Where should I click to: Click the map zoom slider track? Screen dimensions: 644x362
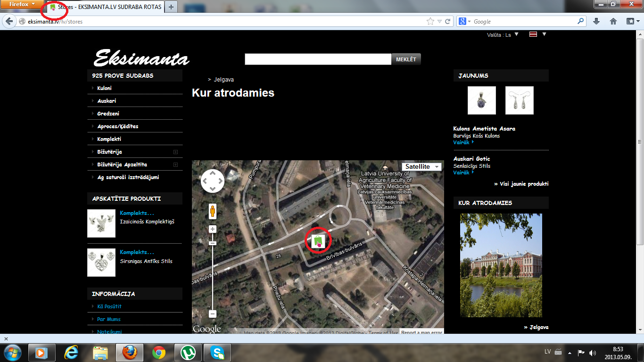click(213, 271)
